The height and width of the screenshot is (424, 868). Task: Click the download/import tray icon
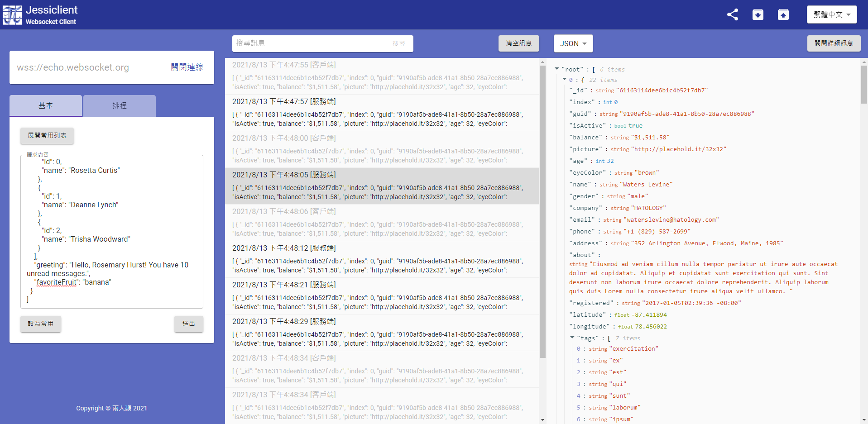tap(758, 14)
